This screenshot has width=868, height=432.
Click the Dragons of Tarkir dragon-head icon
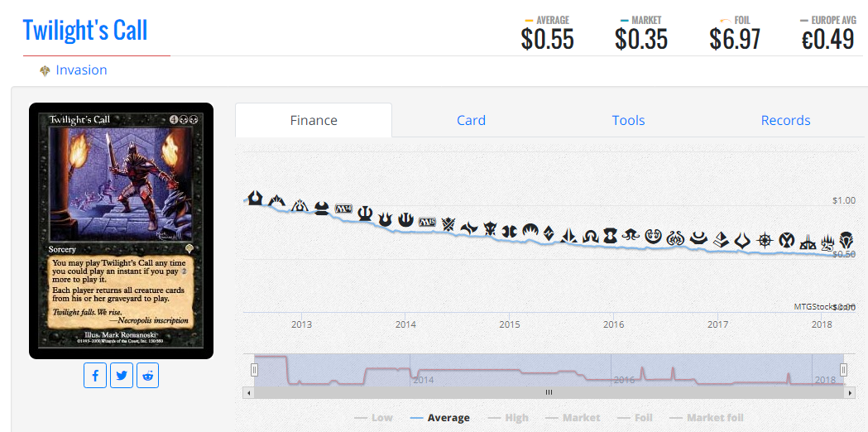coord(490,228)
